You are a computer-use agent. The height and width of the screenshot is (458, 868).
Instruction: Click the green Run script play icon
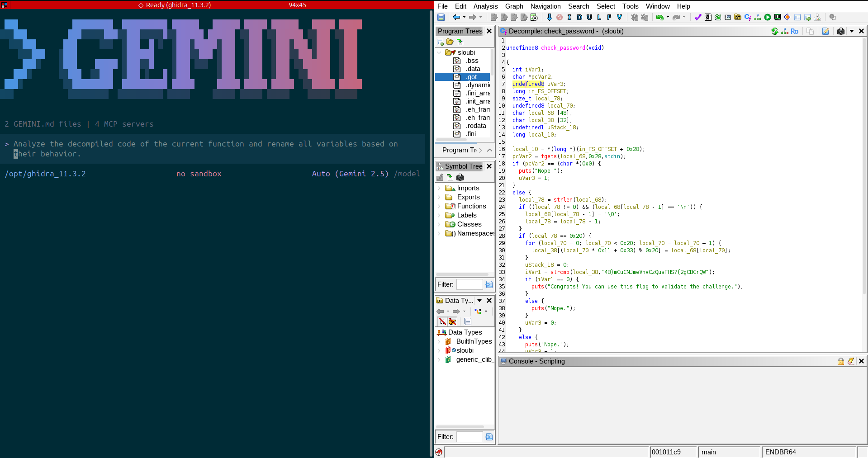click(x=768, y=17)
